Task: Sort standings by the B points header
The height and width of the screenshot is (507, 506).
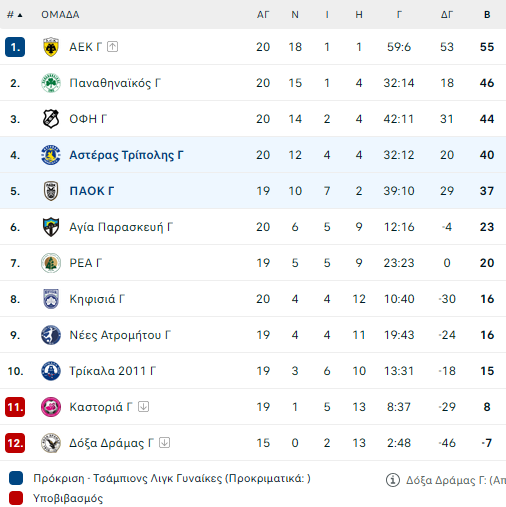Action: click(487, 15)
